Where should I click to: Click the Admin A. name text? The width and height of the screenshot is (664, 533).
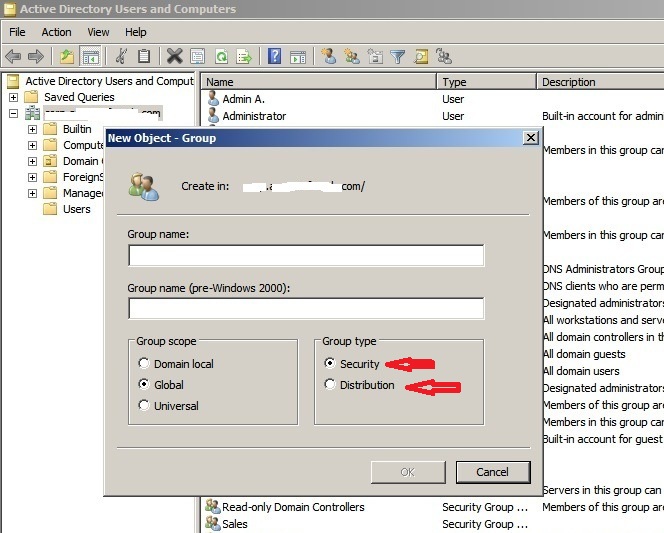coord(243,99)
